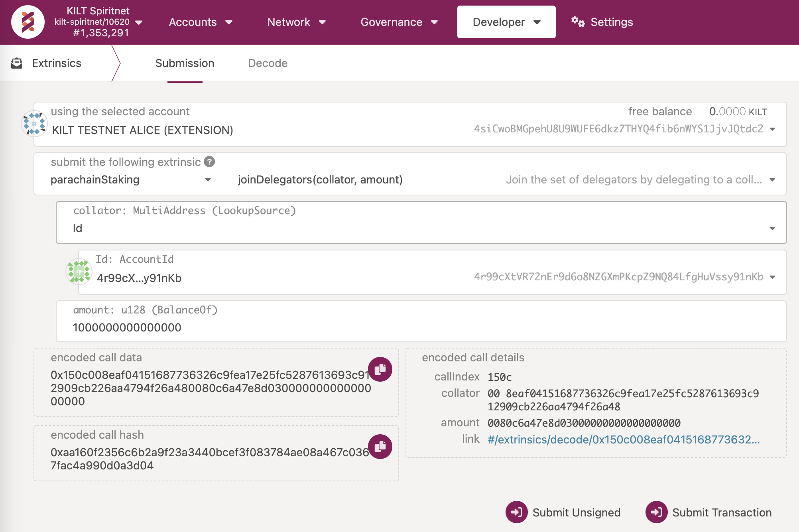Screen dimensions: 799x532
Task: Copy the encoded call data
Action: 380,369
